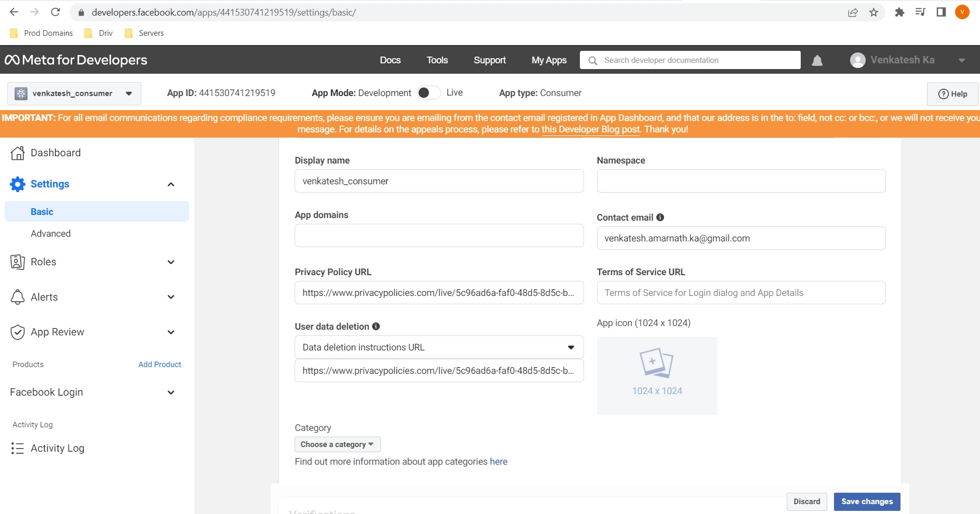
Task: Open Data deletion instructions URL dropdown
Action: [439, 347]
